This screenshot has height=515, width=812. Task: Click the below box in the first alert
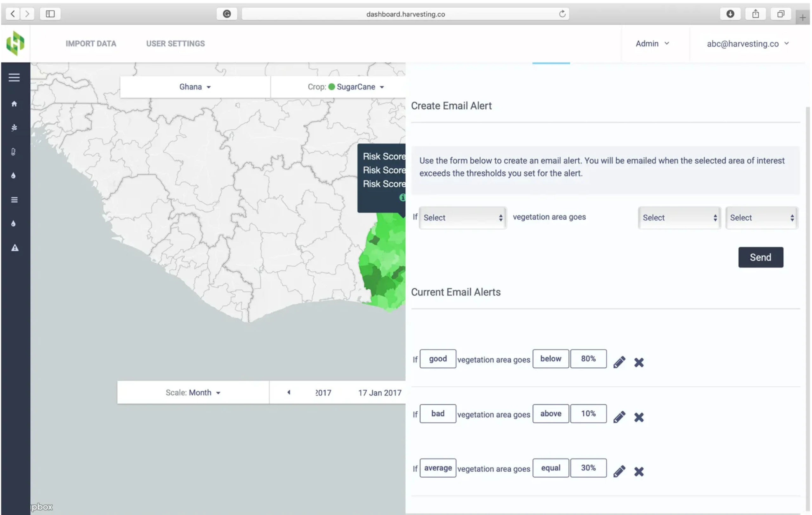(551, 359)
